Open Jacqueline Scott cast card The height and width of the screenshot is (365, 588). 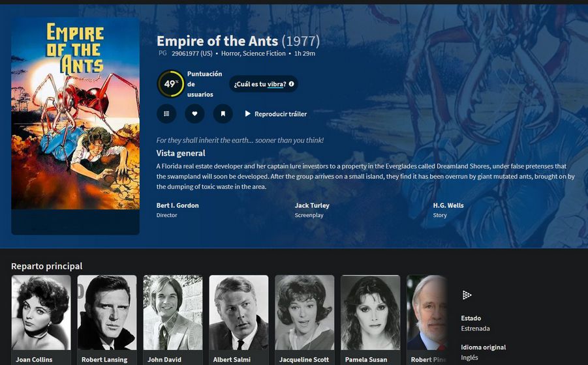pos(305,320)
